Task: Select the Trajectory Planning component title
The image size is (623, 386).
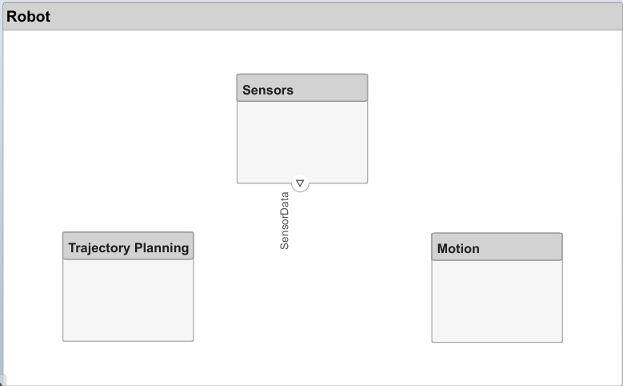Action: (x=128, y=248)
